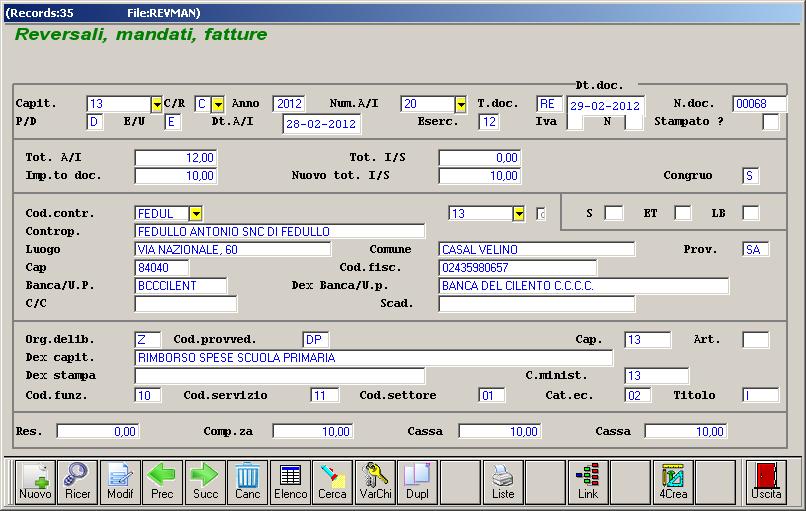Open the Cod.contr. FEDUL dropdown arrow

point(195,213)
